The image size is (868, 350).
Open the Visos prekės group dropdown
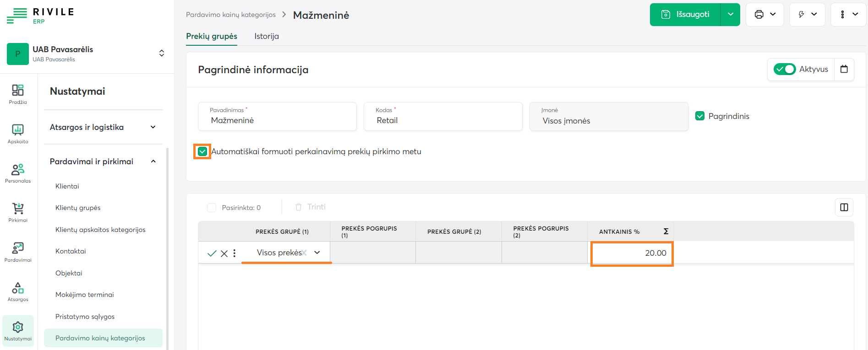click(x=317, y=253)
